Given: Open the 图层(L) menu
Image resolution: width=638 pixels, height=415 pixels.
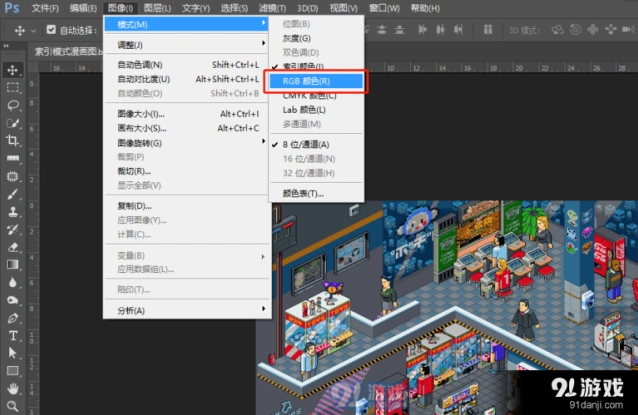Looking at the screenshot, I should coord(157,8).
